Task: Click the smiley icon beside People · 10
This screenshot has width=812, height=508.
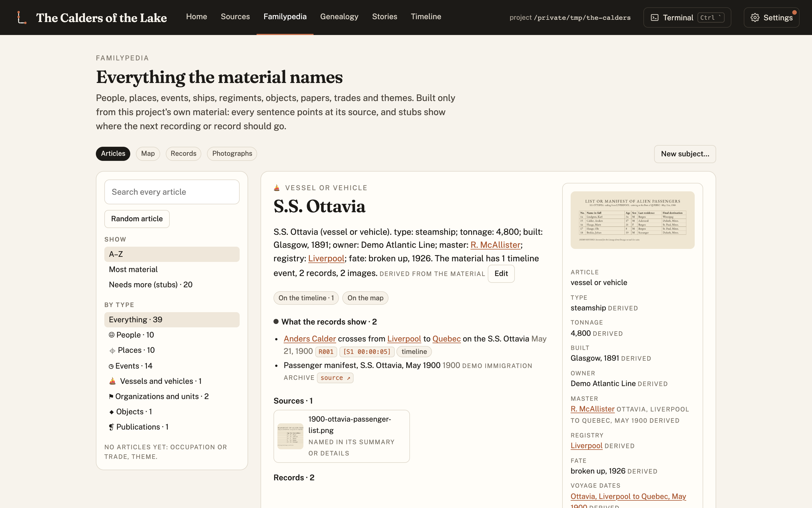Action: [111, 335]
